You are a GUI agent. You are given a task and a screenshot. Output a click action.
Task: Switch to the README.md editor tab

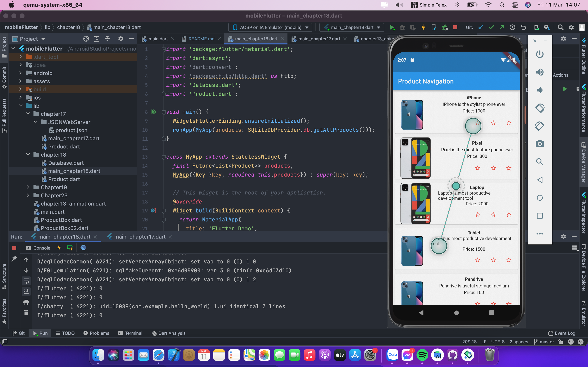[201, 39]
